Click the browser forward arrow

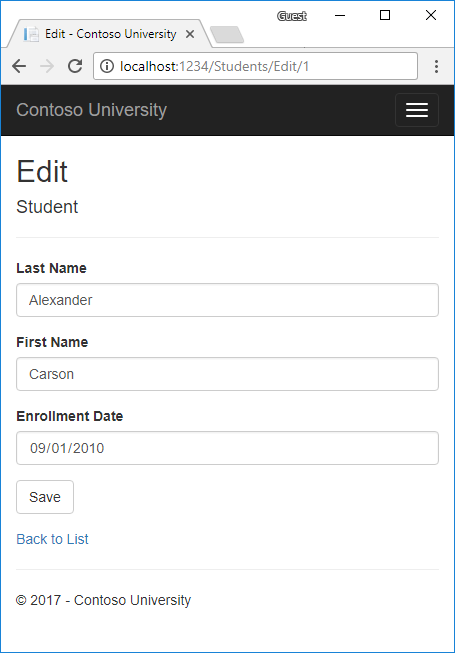[47, 66]
